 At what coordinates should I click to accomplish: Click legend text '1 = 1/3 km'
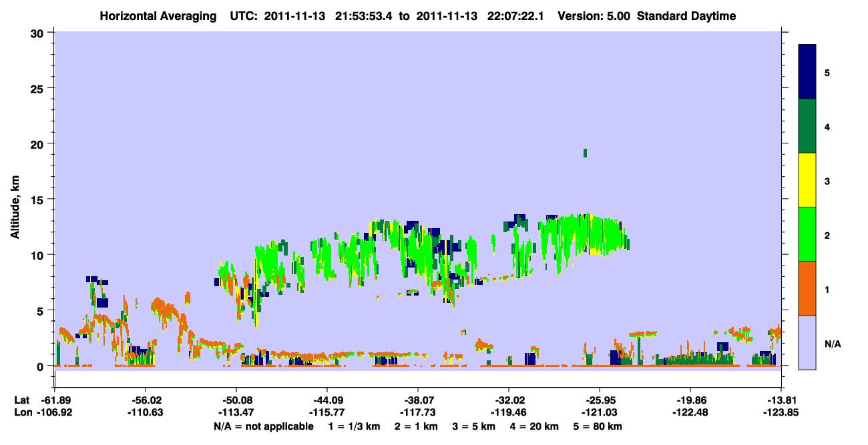coord(354,426)
